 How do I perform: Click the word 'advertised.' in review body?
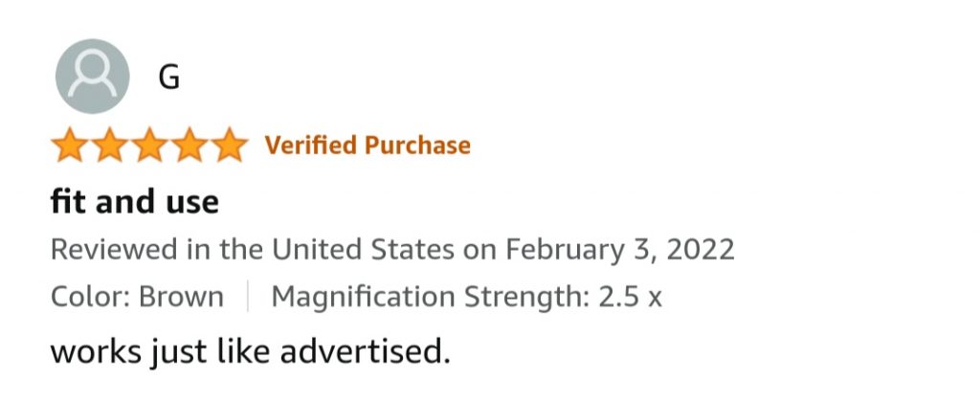(x=365, y=352)
